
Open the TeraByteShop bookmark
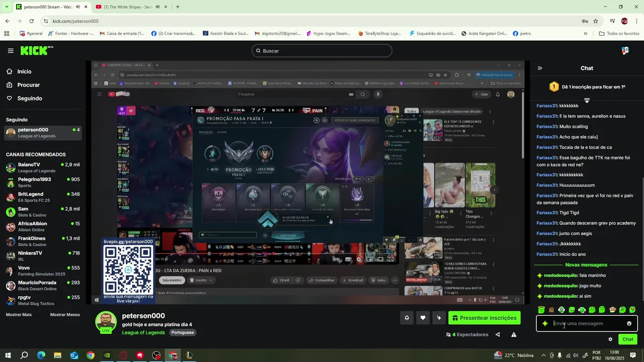(x=379, y=34)
